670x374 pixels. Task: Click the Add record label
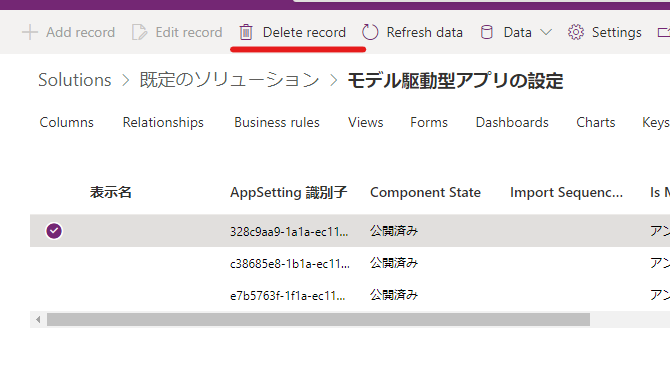tap(80, 32)
